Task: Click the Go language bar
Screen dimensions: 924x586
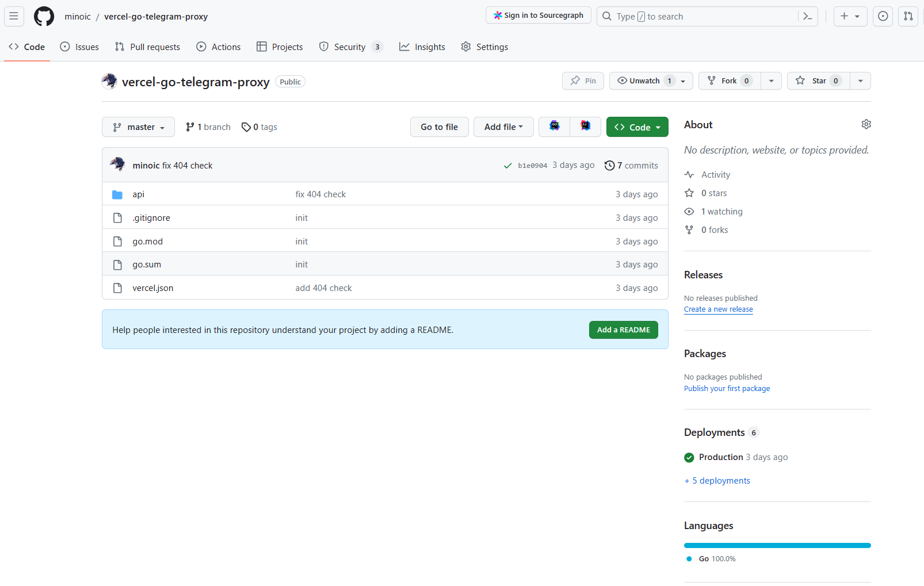Action: click(x=777, y=545)
